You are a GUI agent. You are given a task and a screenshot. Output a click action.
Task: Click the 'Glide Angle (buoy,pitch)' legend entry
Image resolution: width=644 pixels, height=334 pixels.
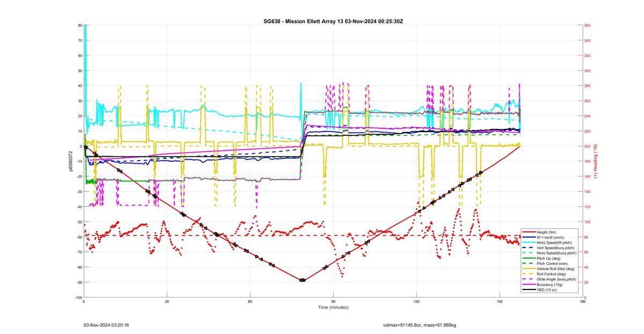(555, 279)
